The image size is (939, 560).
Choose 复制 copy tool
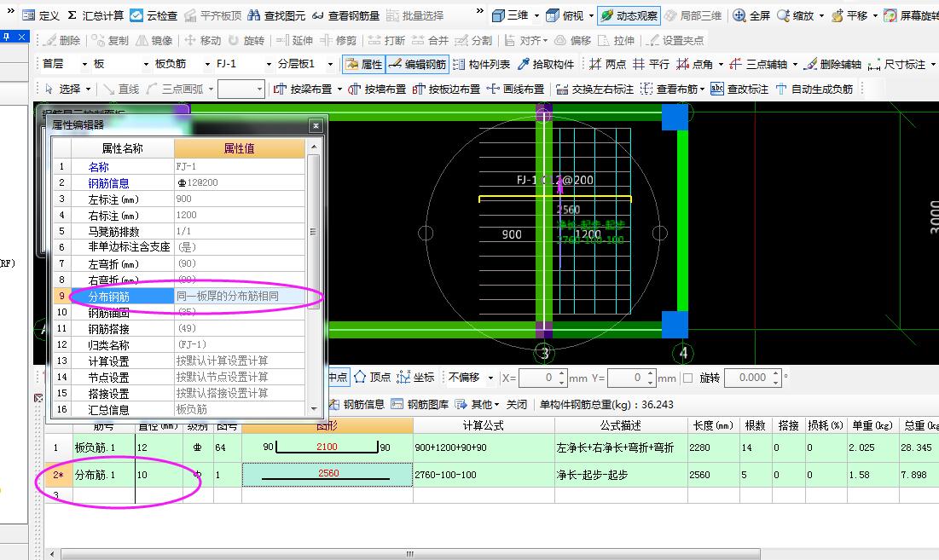click(x=110, y=40)
